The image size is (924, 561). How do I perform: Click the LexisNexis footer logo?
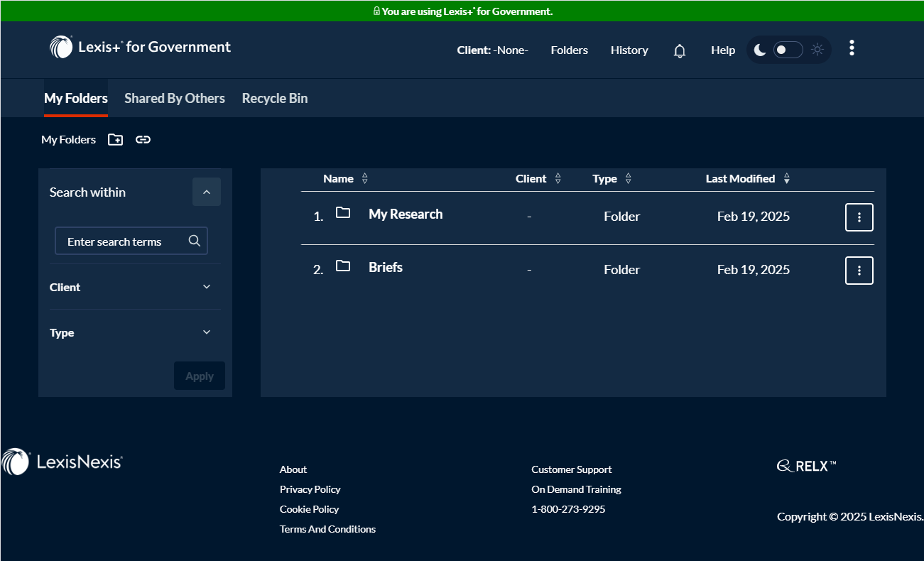coord(62,462)
